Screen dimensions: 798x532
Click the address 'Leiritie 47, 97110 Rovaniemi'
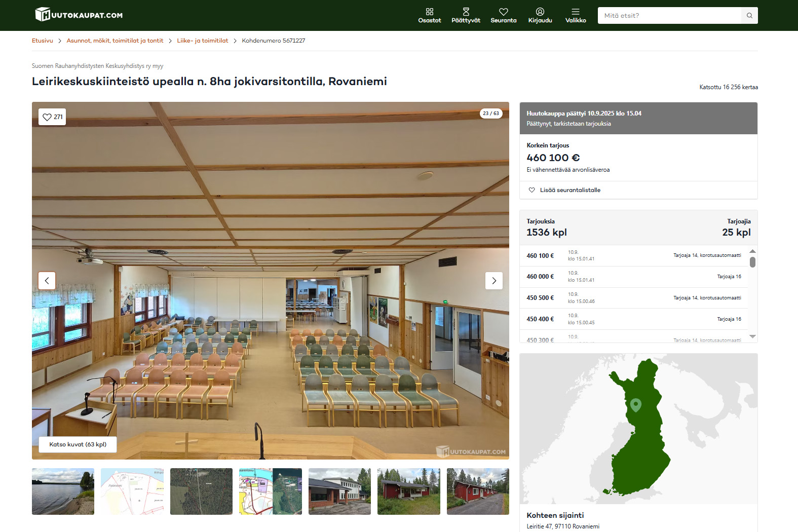pos(563,526)
